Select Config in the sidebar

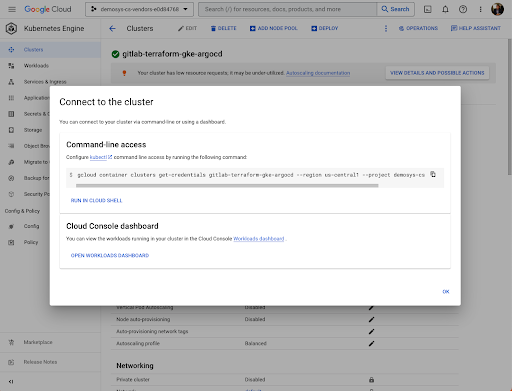[x=25, y=226]
